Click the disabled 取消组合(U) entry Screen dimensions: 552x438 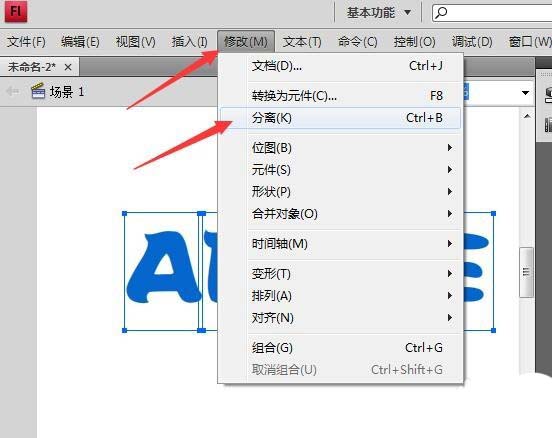tap(340, 370)
